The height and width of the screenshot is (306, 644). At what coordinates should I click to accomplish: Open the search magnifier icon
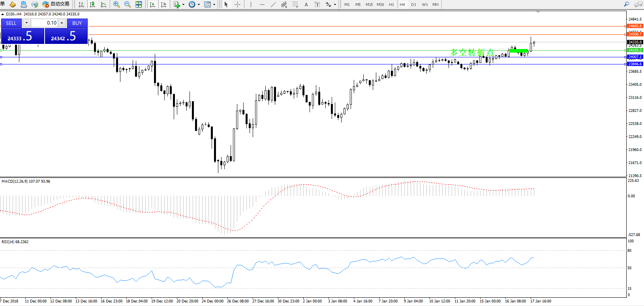(626, 4)
